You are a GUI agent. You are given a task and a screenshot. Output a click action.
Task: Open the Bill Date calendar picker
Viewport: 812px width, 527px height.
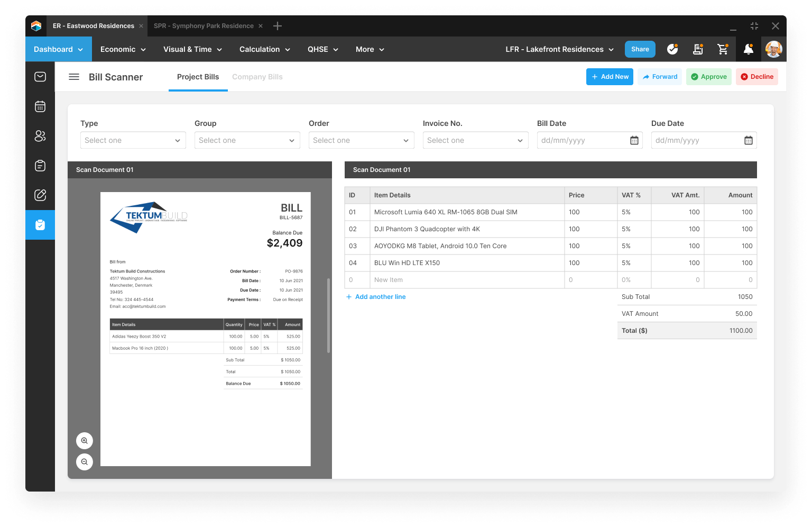click(x=634, y=140)
